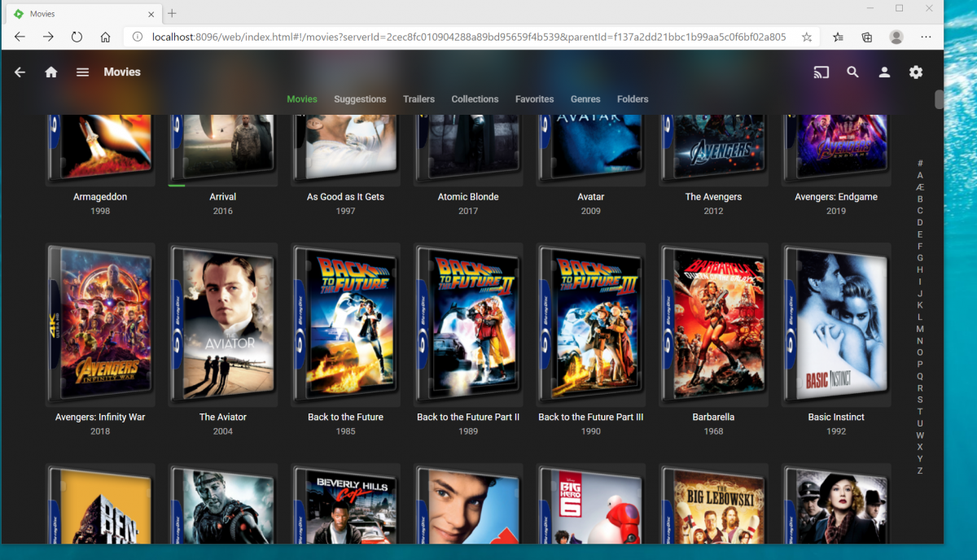
Task: Click the year 2018 under Infinity War
Action: [x=100, y=431]
